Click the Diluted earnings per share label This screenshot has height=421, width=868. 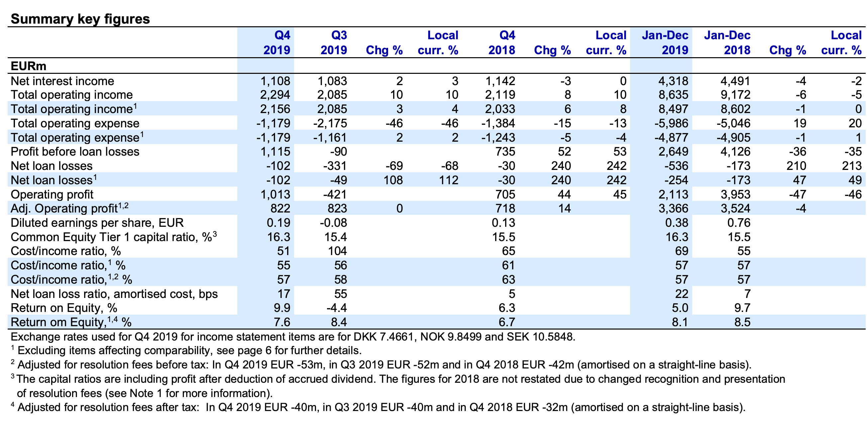[x=97, y=223]
